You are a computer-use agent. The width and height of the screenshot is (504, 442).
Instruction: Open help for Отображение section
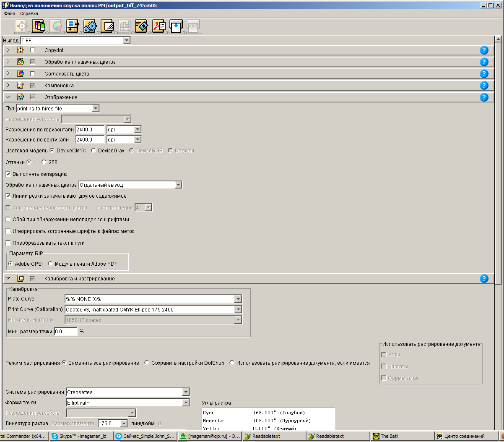pos(484,97)
